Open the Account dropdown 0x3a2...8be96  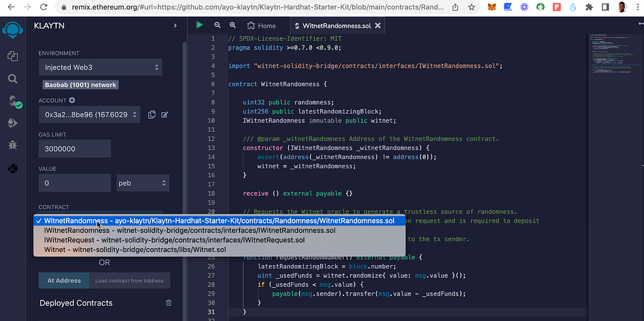point(89,115)
